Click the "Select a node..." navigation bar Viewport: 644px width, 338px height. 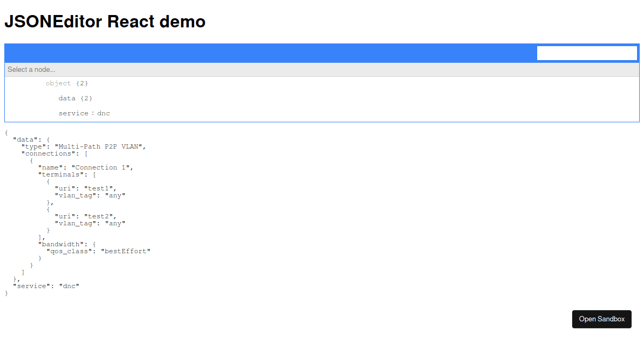point(322,70)
